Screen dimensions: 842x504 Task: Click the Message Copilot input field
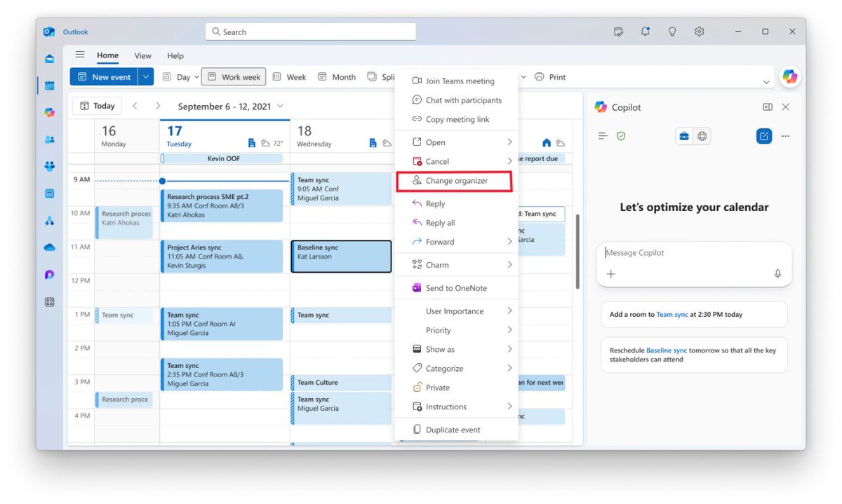point(694,253)
